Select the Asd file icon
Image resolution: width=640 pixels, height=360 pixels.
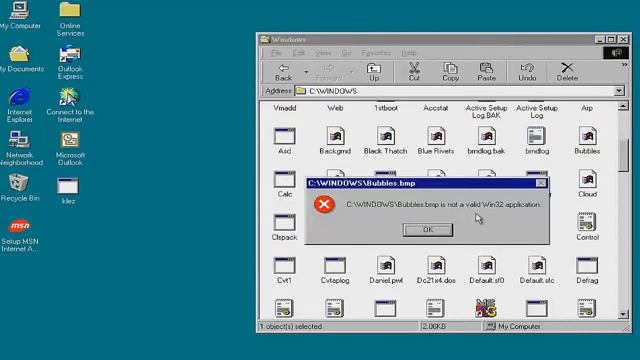coord(284,141)
